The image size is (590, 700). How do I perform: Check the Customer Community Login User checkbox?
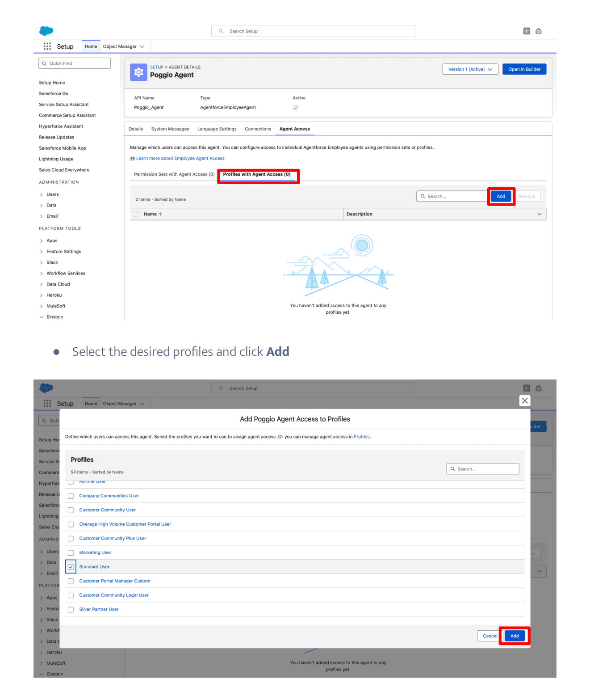[71, 595]
